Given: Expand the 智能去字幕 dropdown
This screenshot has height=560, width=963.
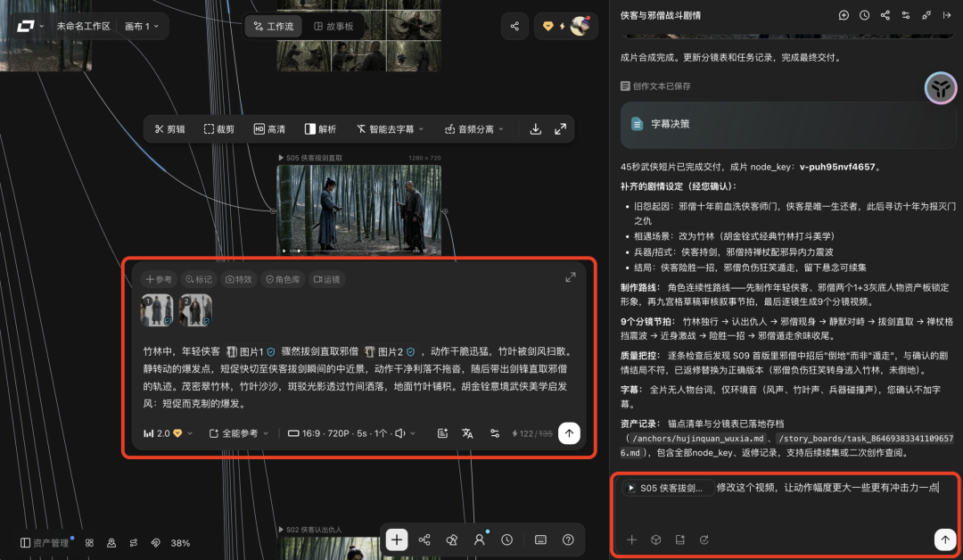Looking at the screenshot, I should coord(390,129).
